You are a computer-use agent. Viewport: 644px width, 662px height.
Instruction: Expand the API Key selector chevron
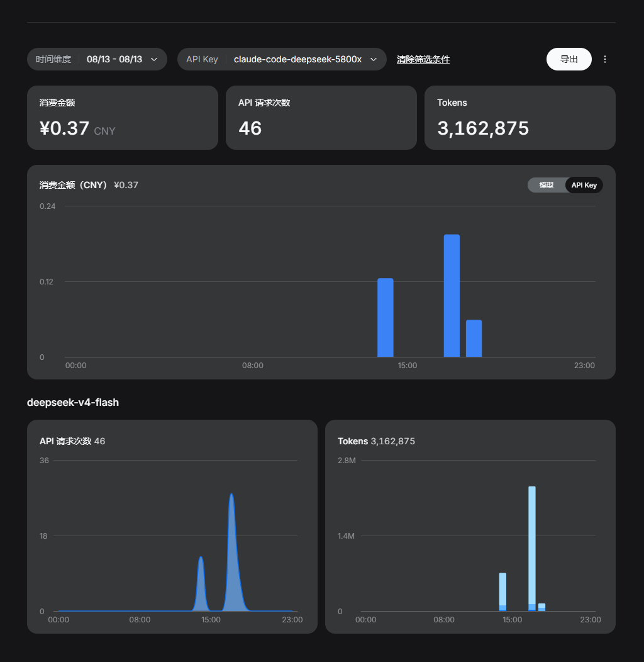click(374, 60)
